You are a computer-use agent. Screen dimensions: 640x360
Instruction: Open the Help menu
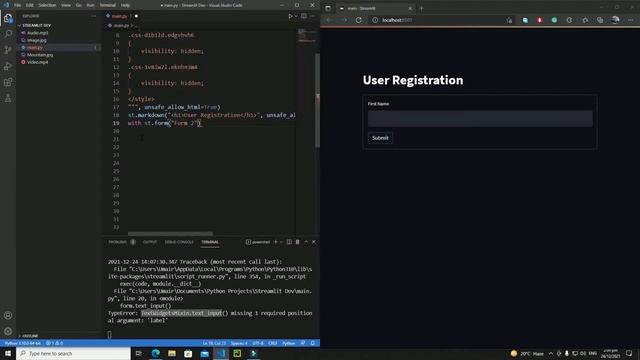coord(125,5)
